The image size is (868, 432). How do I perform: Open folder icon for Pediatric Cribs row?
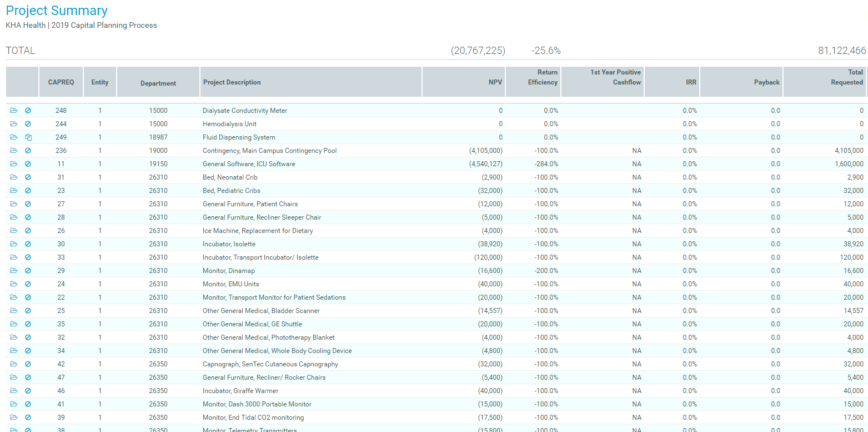tap(14, 191)
